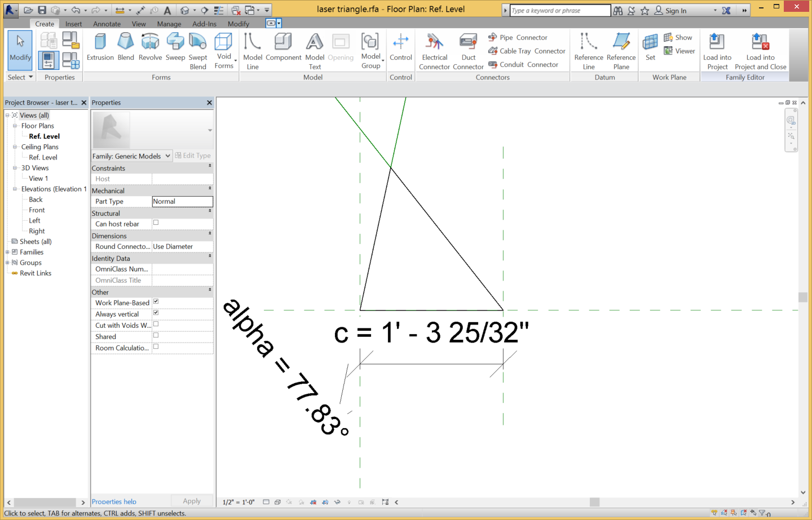The height and width of the screenshot is (520, 812).
Task: Click the Project Browser horizontal scrollbar thumb
Action: coord(45,502)
